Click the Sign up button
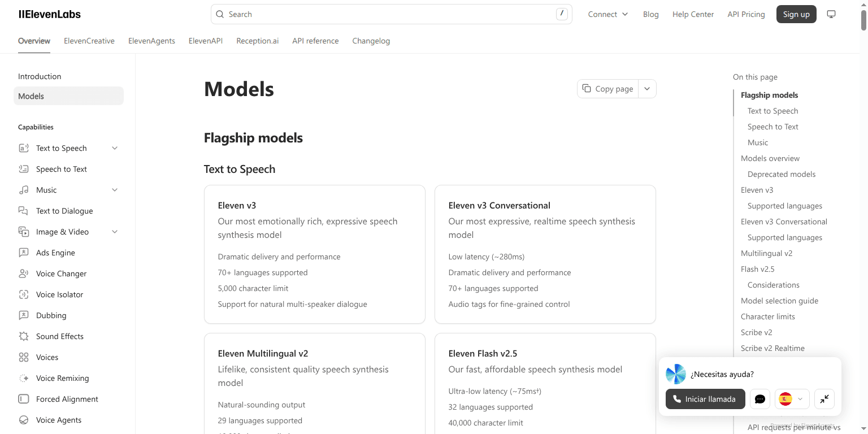Screen dimensions: 868x434 (796, 14)
